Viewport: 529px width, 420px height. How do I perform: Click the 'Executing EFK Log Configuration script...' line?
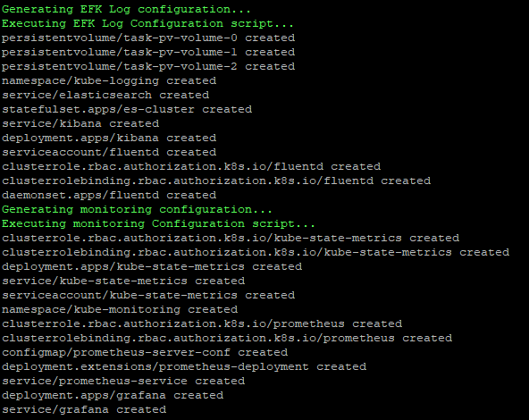tap(147, 23)
